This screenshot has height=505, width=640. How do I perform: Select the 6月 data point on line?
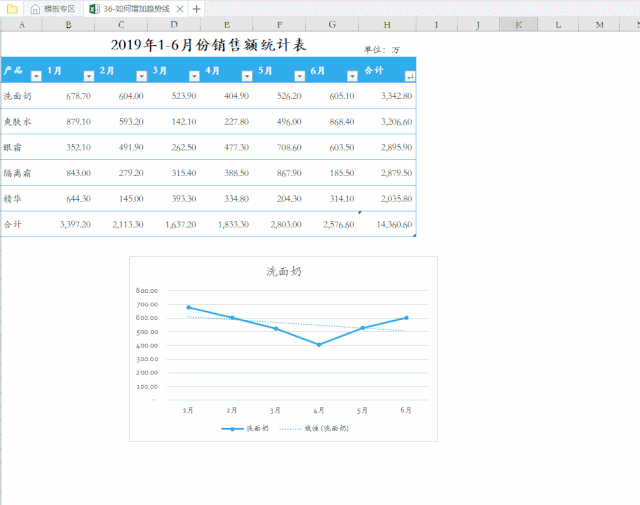tap(406, 318)
